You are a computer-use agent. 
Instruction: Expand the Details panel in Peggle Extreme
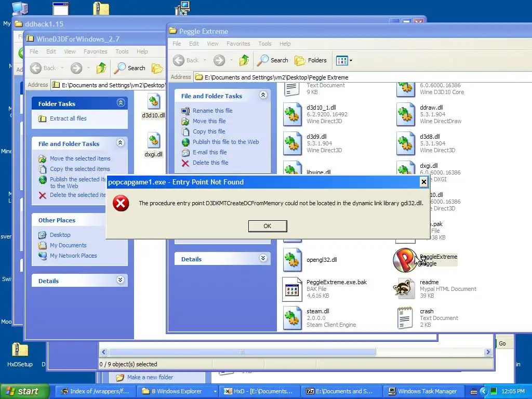click(263, 258)
